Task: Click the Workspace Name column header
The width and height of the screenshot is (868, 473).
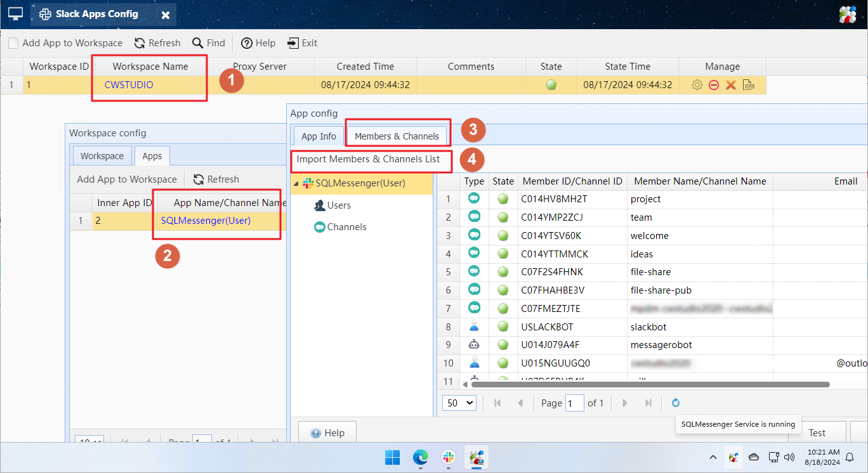Action: pyautogui.click(x=150, y=67)
